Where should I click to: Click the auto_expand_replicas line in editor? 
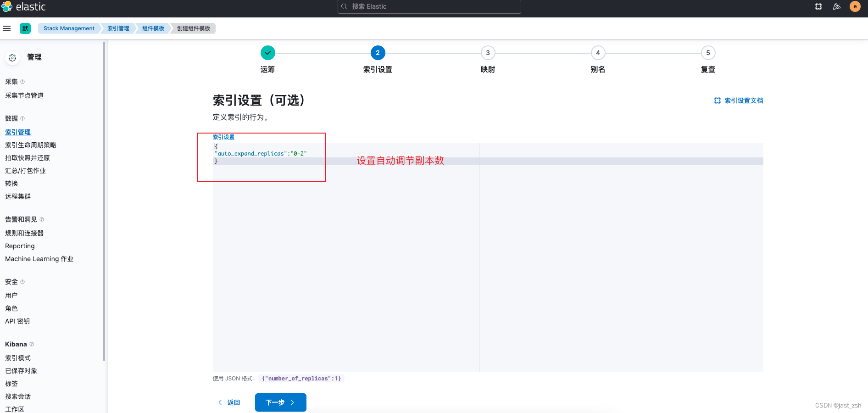[x=261, y=154]
